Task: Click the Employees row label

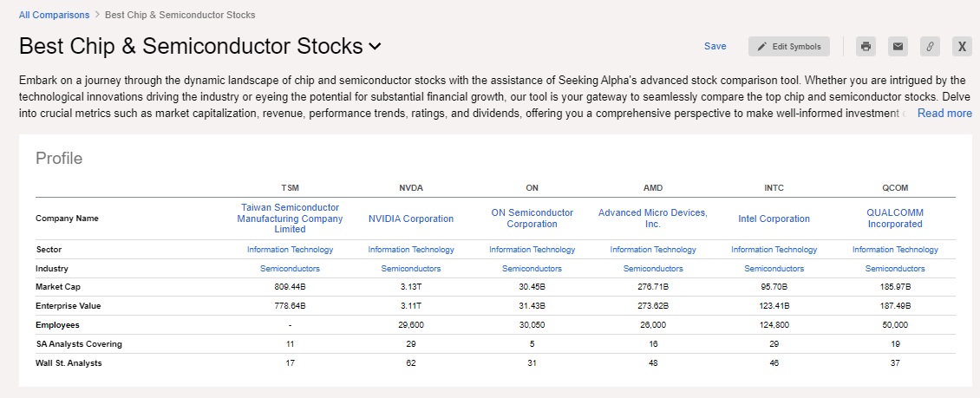Action: (x=57, y=325)
